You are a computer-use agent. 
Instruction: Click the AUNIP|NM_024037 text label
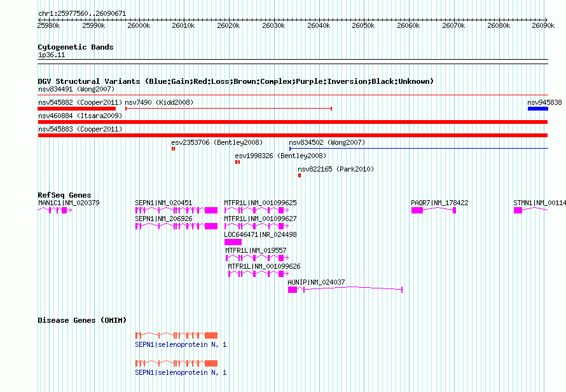click(x=316, y=282)
